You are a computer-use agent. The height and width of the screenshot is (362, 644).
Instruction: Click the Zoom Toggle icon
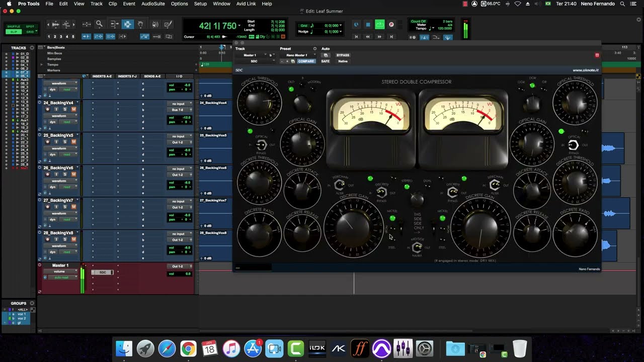pyautogui.click(x=87, y=24)
